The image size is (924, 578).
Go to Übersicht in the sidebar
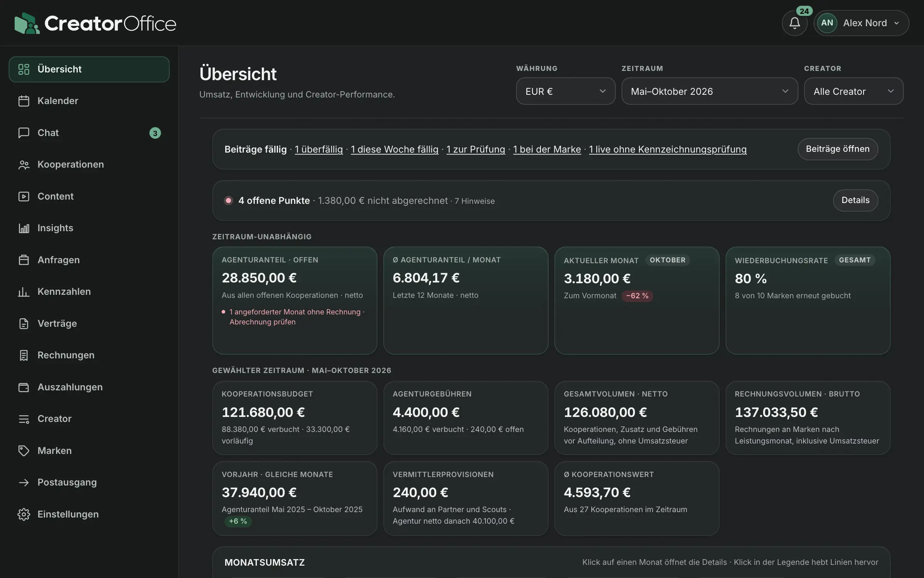point(89,69)
